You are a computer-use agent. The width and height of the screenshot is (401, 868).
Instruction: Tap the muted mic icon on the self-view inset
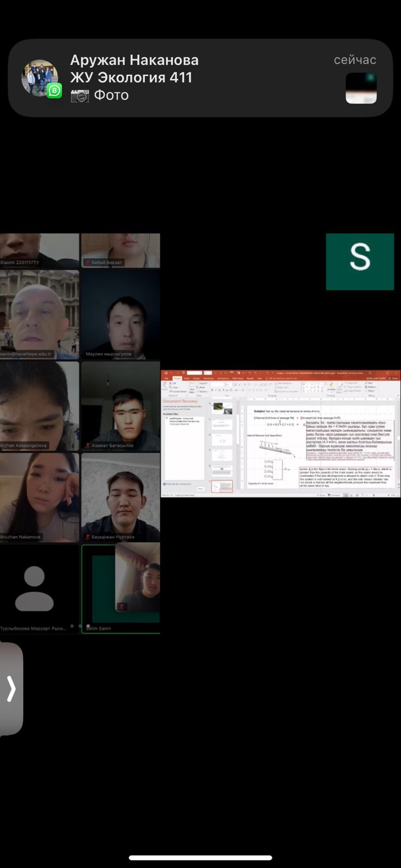(x=122, y=607)
